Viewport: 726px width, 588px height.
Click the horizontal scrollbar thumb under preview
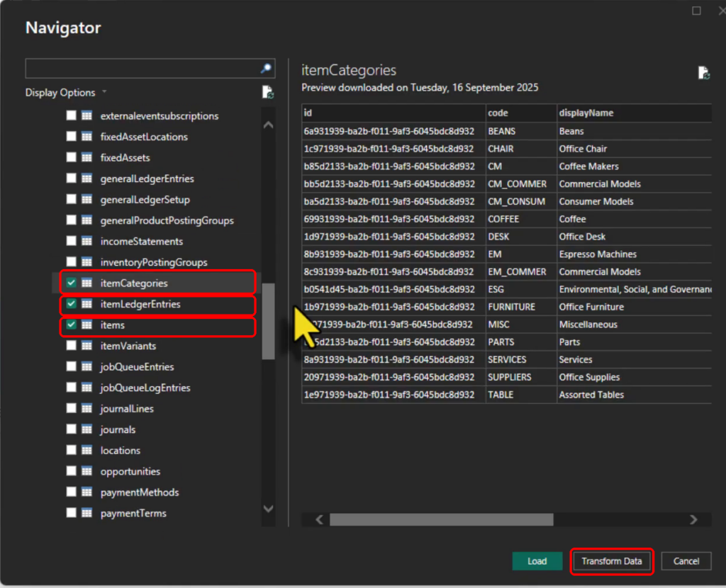click(x=441, y=519)
